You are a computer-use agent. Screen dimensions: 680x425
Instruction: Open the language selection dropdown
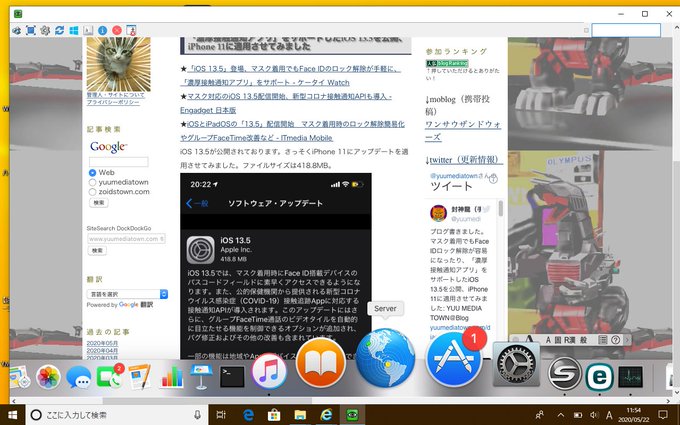point(127,294)
